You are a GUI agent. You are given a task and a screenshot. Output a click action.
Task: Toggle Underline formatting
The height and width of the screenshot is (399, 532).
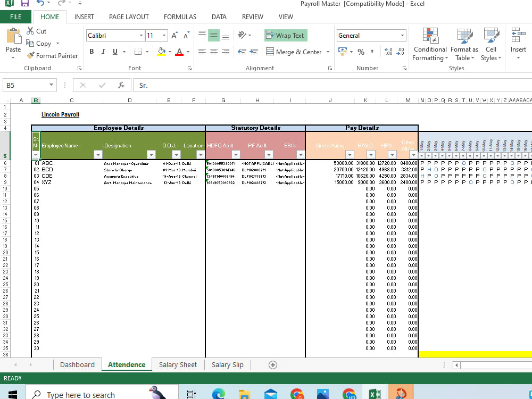(x=115, y=52)
